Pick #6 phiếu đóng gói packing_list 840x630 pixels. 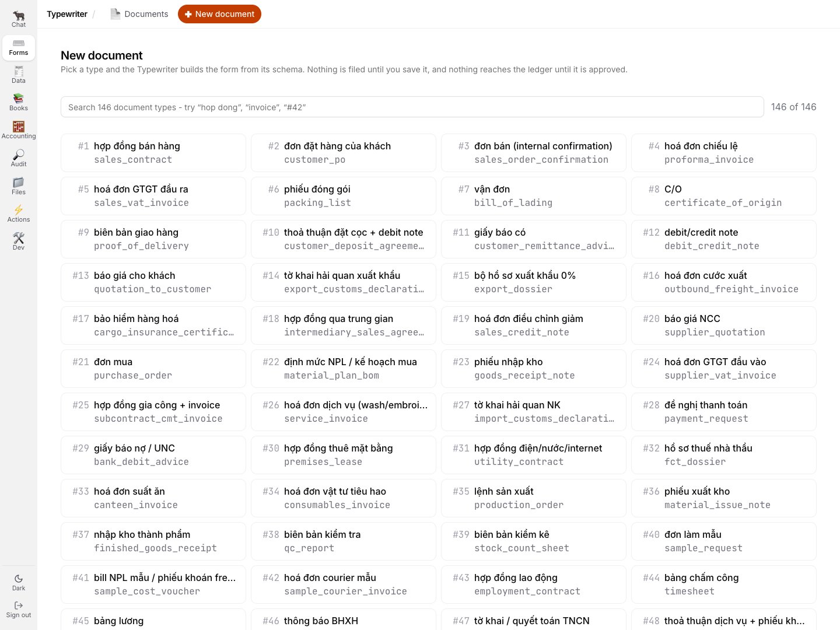[x=344, y=196]
